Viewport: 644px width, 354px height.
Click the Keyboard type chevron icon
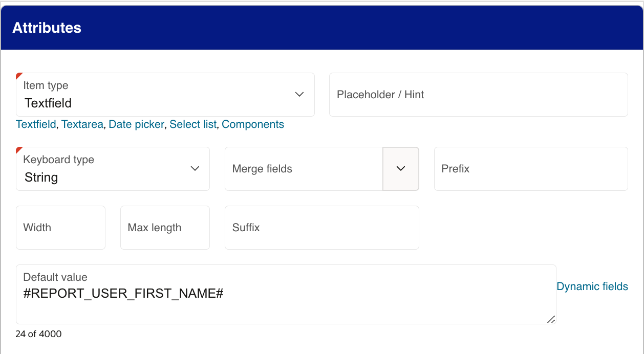(195, 169)
